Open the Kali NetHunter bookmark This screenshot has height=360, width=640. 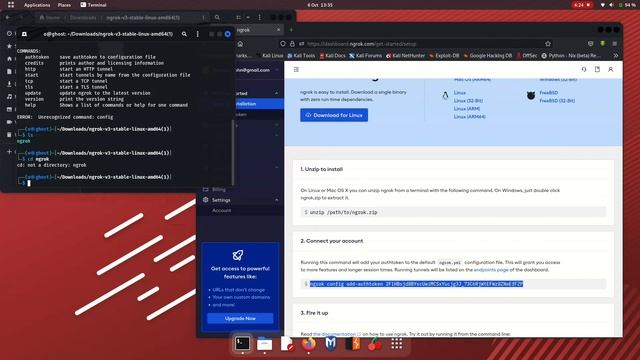(x=405, y=56)
